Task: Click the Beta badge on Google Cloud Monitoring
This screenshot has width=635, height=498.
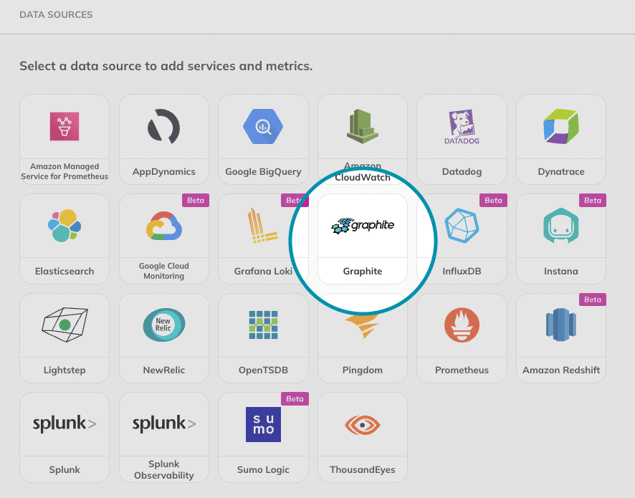Action: (x=196, y=200)
